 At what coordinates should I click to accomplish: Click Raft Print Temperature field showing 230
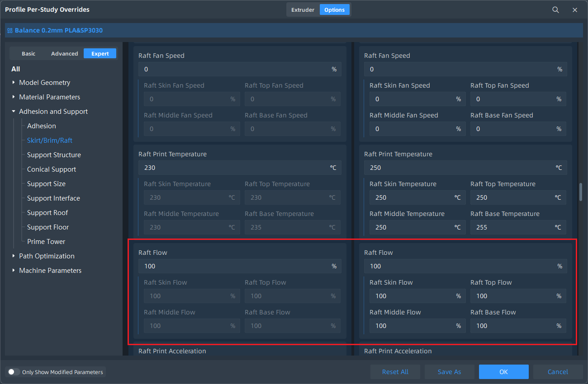click(240, 168)
